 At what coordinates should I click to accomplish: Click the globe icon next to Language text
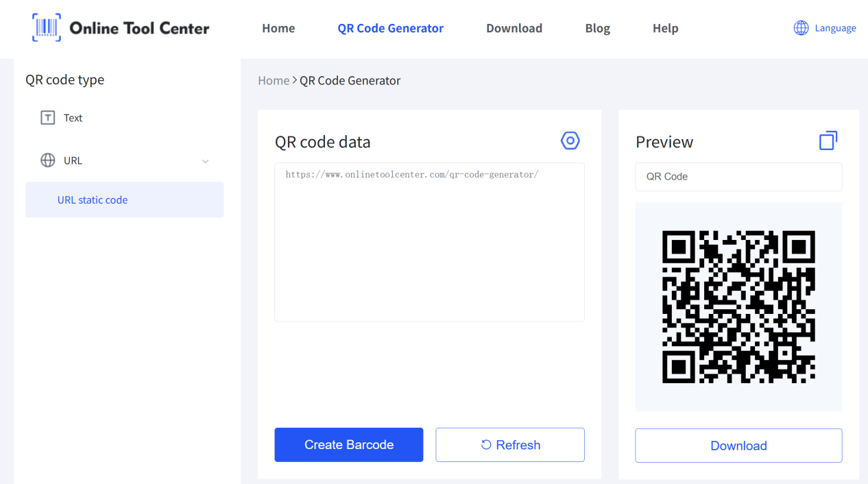click(x=800, y=27)
